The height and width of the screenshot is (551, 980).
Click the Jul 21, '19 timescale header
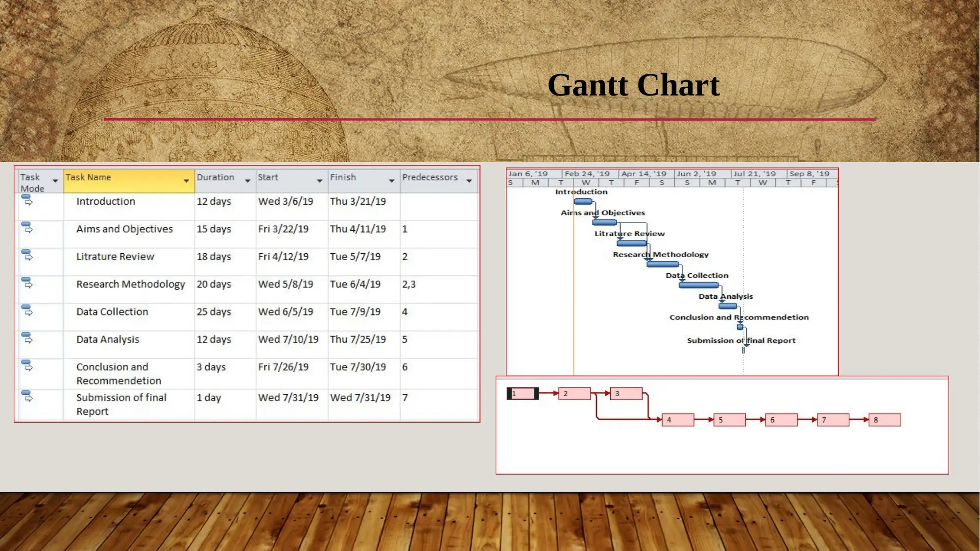point(759,174)
